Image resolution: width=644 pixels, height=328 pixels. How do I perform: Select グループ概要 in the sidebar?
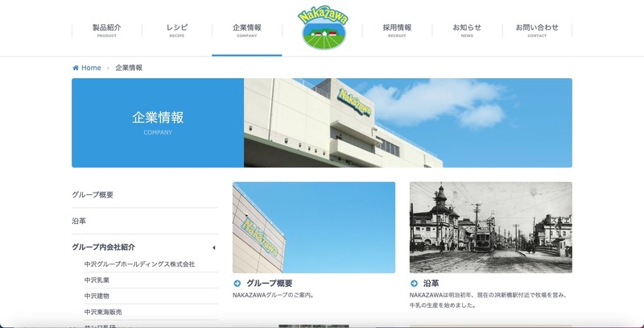(x=93, y=195)
